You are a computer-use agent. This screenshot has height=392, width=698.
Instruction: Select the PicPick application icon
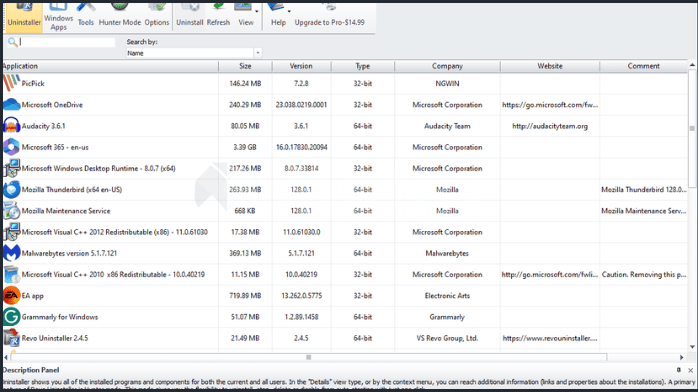point(12,83)
